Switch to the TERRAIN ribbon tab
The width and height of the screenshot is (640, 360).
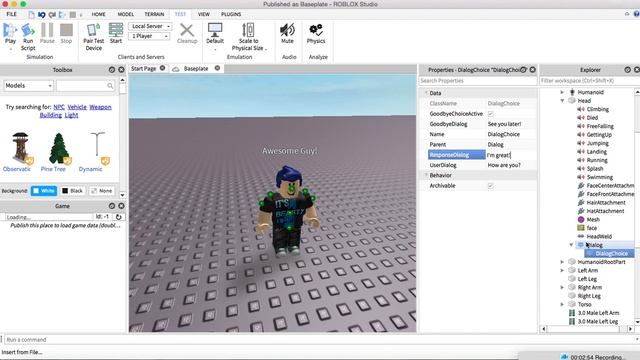pos(154,14)
